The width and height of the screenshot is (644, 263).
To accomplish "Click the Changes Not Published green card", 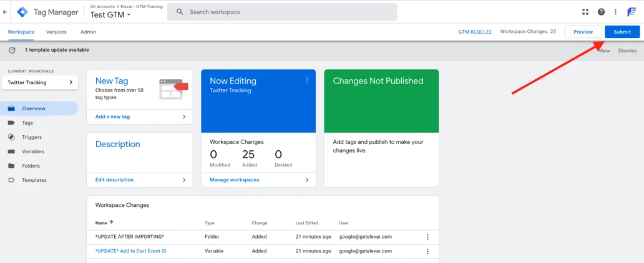I will 381,101.
